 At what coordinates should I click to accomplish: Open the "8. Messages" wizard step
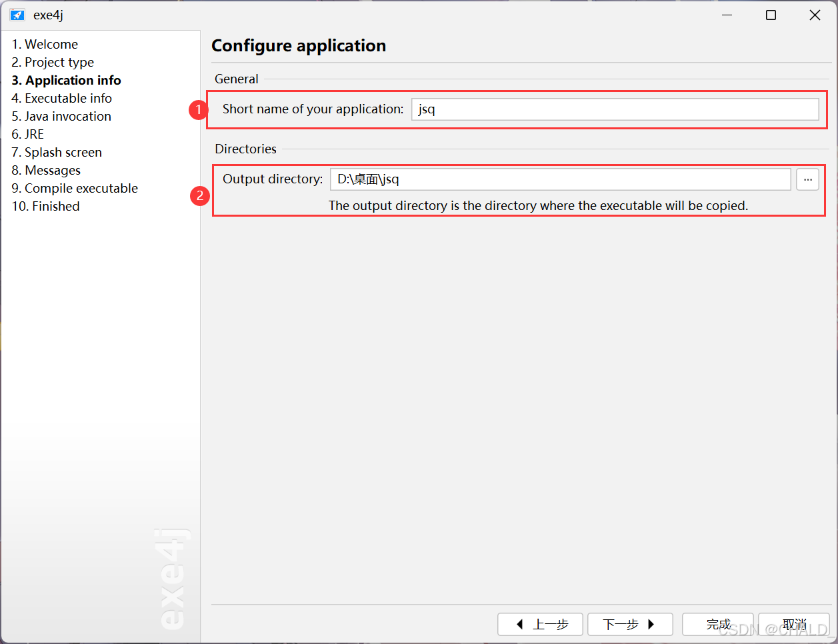point(46,170)
